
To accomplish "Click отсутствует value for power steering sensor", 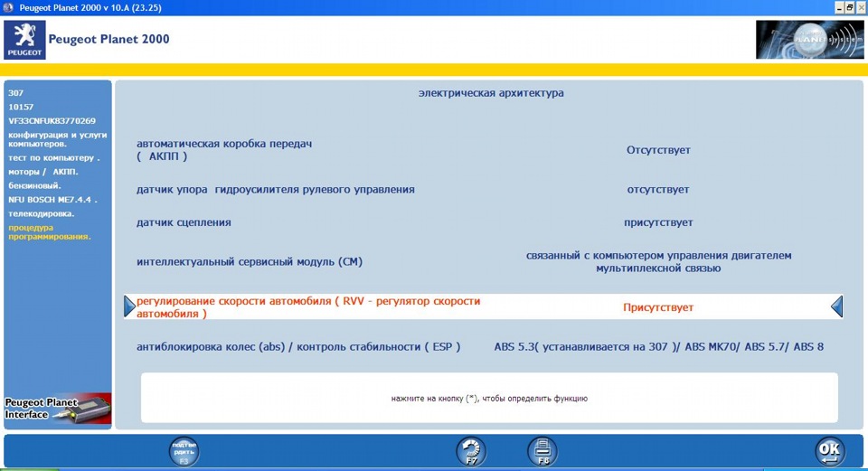I will pos(658,189).
